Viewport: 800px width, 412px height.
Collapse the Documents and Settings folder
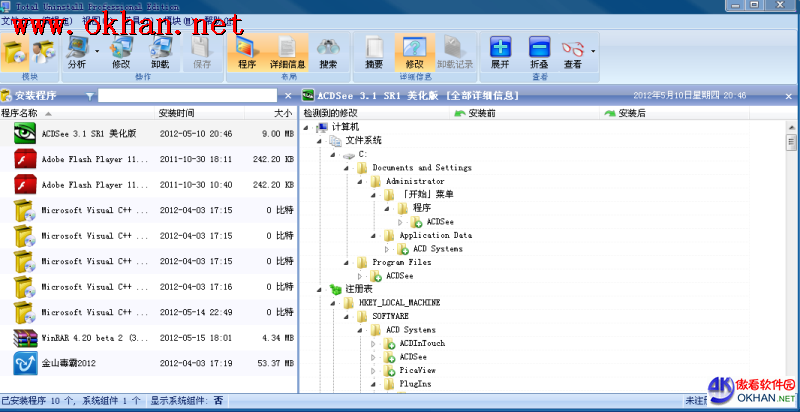coord(346,168)
